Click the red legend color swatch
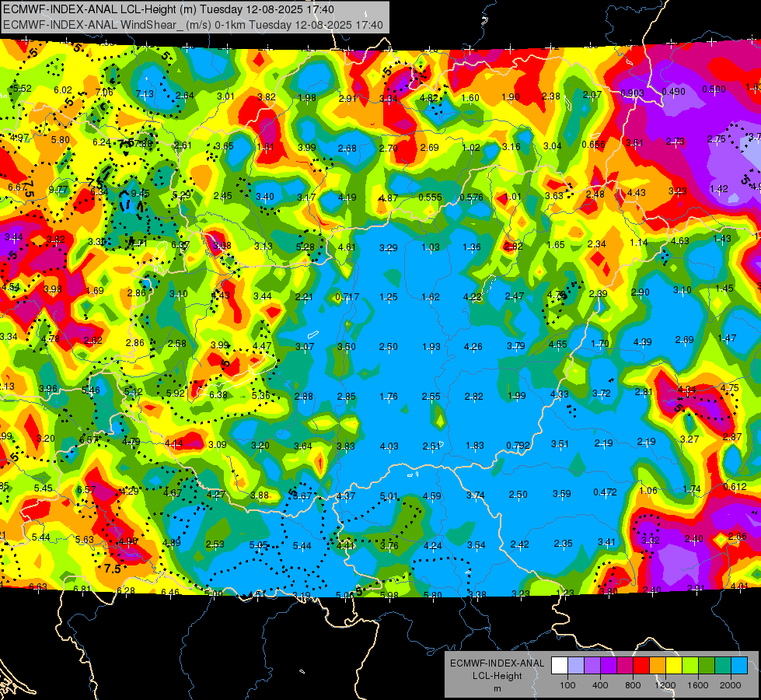Image resolution: width=761 pixels, height=700 pixels. 641,666
